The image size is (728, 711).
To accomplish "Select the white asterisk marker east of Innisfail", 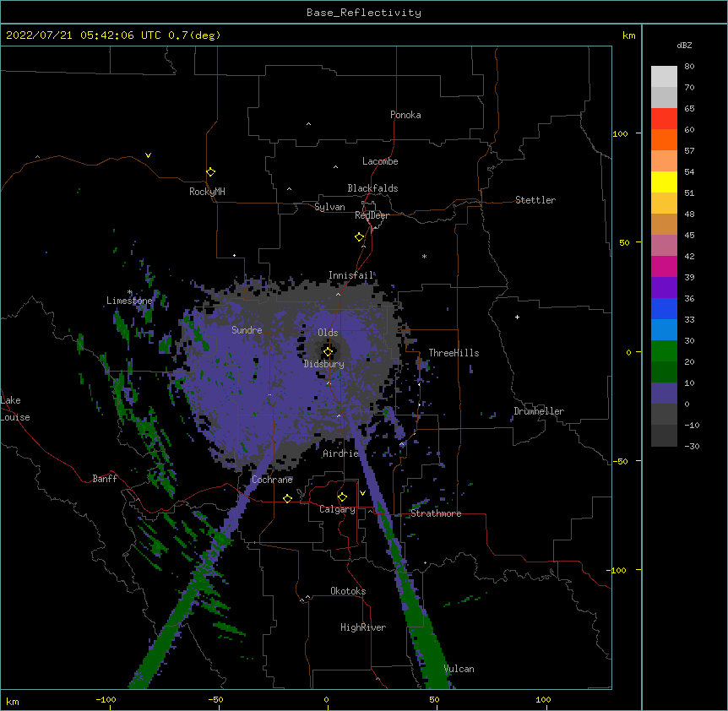I will point(424,256).
